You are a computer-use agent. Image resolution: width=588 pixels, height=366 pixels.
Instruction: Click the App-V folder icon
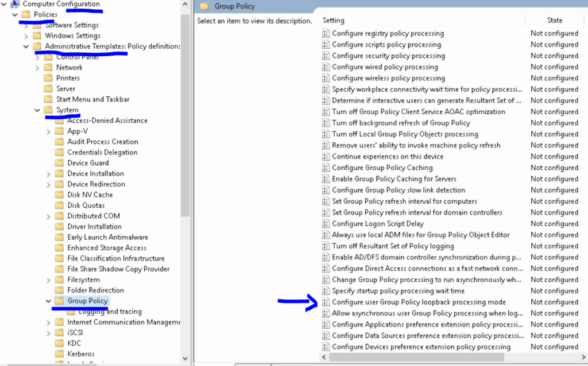click(59, 131)
